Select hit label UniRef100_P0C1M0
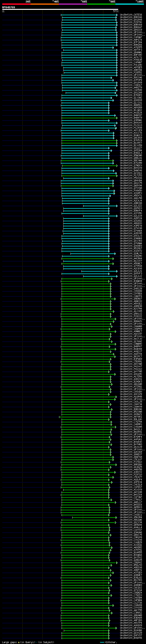The image size is (146, 644). coord(131,65)
